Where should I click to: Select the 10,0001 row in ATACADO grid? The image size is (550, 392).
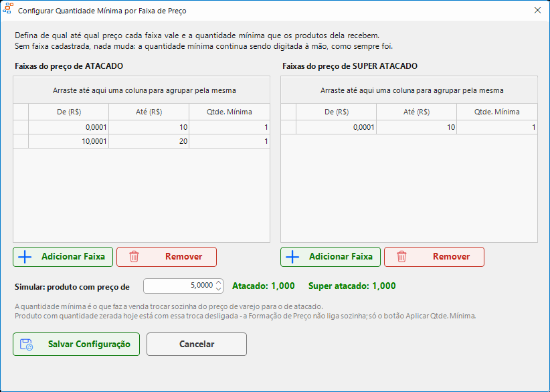pyautogui.click(x=141, y=141)
